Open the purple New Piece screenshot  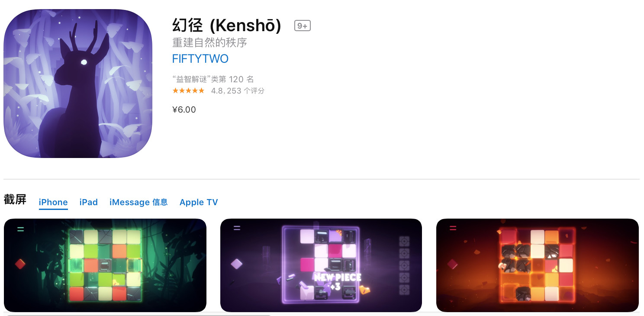[x=321, y=265]
